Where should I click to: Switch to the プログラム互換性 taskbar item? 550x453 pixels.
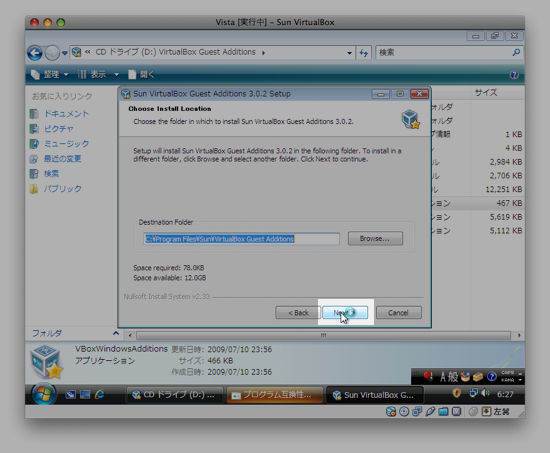[x=275, y=395]
